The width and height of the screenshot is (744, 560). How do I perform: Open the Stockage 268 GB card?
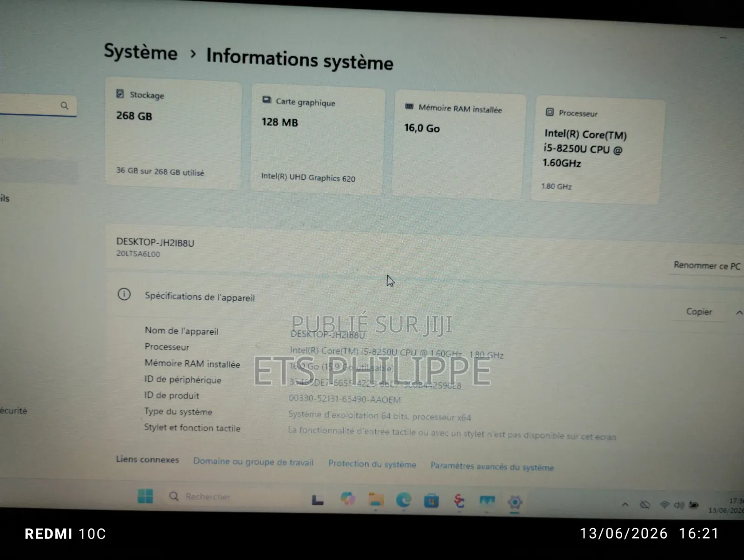(173, 133)
